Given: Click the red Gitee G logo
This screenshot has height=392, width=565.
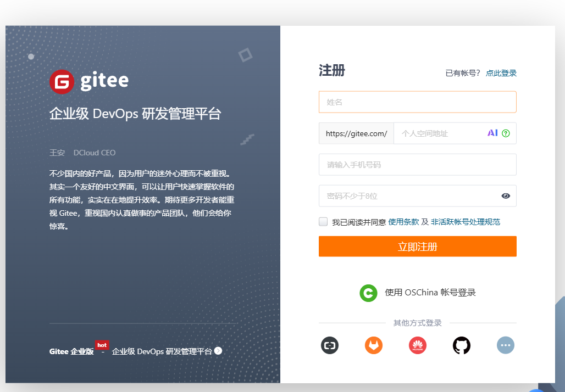Looking at the screenshot, I should click(62, 82).
